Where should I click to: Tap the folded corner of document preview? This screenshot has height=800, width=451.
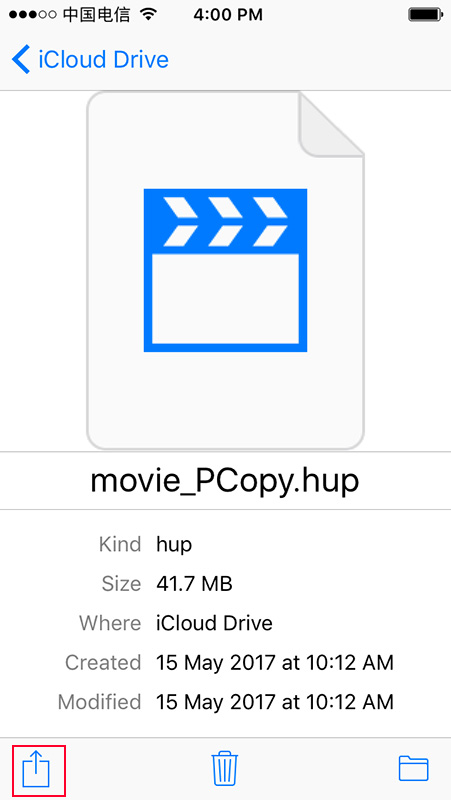[331, 123]
